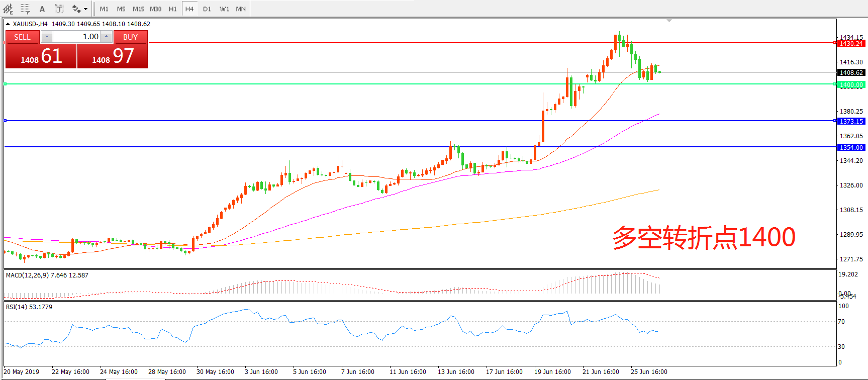Click the arrows objects icon
The image size is (868, 380).
pos(76,9)
